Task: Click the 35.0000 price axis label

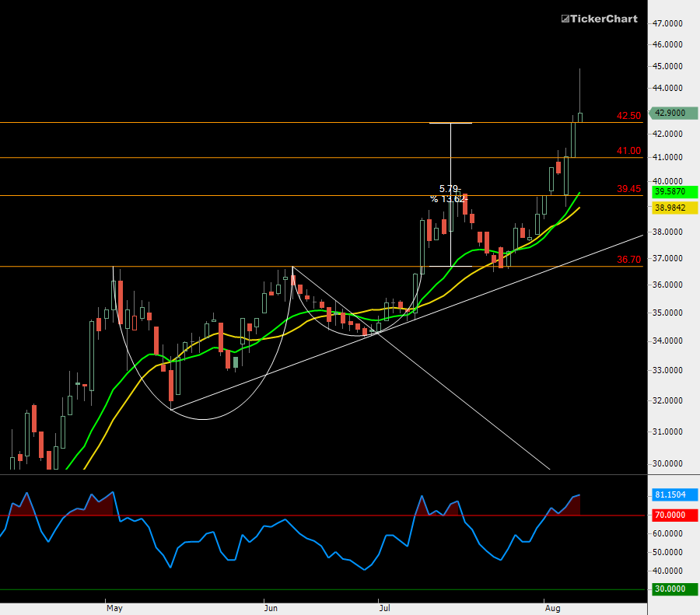Action: click(667, 313)
